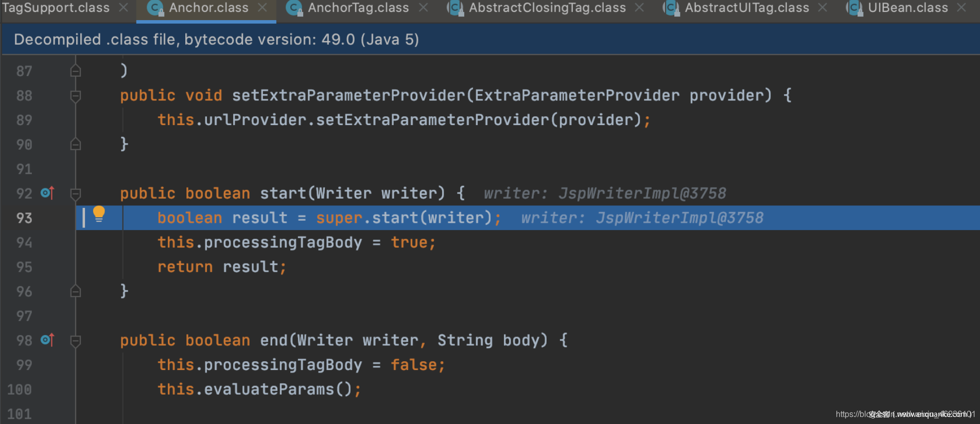Open the yellow lightbulb intention actions
The image size is (980, 424).
pos(99,214)
